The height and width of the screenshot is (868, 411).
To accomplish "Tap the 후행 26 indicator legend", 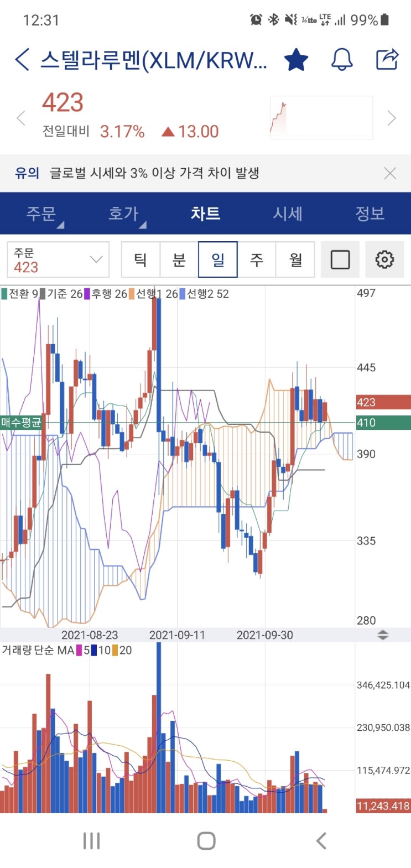I will 106,294.
